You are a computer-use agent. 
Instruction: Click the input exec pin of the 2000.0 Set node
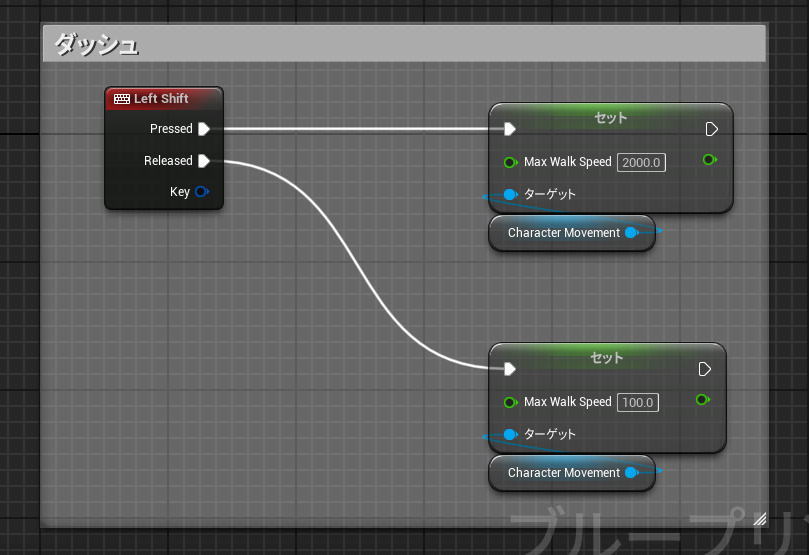click(510, 129)
